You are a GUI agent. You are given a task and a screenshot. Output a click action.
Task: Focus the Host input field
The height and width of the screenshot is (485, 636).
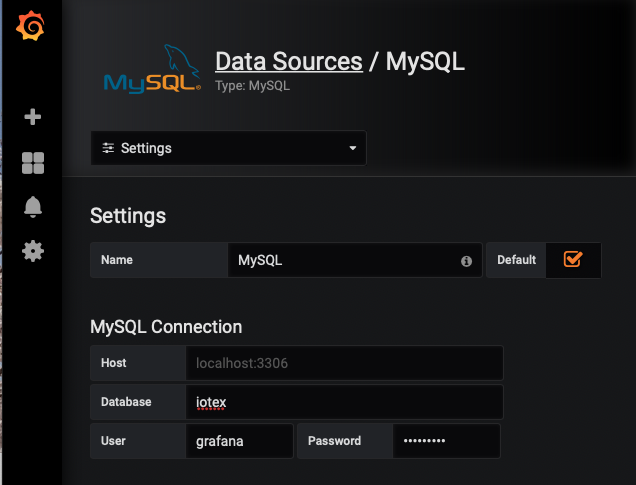(344, 363)
